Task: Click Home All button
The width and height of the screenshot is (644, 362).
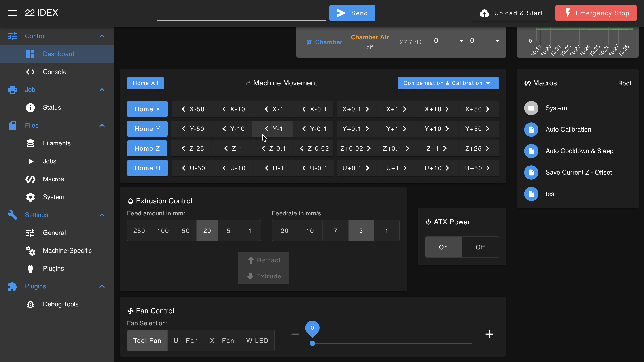Action: point(146,83)
